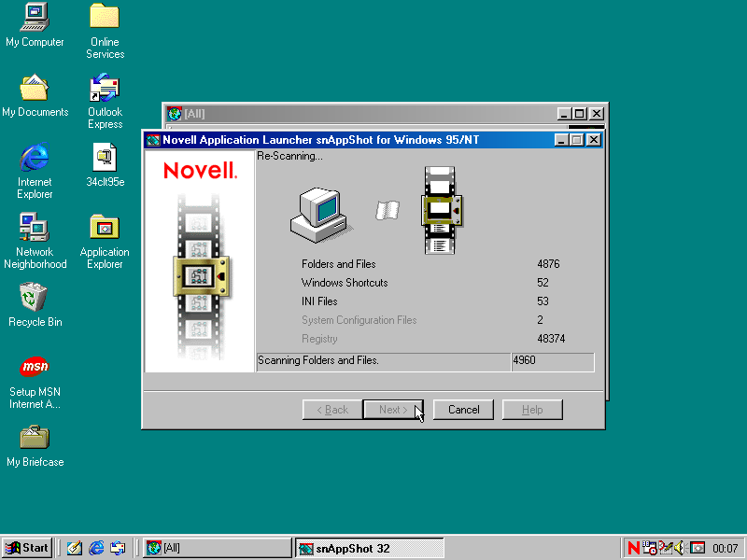747x560 pixels.
Task: Activate the snAppShot 32 taskbar button
Action: [x=370, y=548]
